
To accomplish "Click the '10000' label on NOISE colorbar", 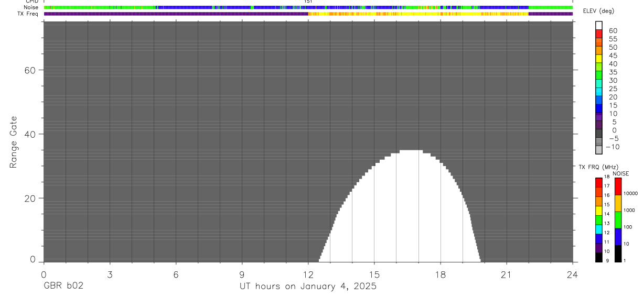I will (x=630, y=193).
